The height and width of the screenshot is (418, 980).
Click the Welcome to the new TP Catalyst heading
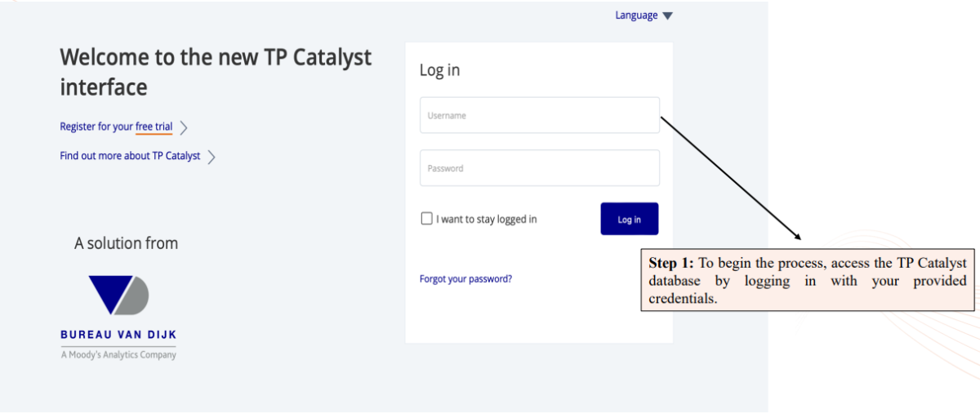click(x=216, y=71)
